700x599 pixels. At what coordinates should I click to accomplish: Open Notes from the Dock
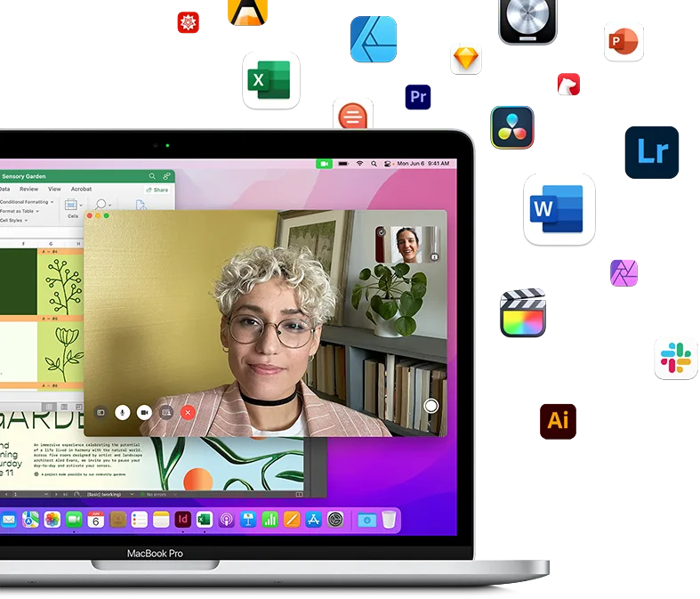click(161, 520)
